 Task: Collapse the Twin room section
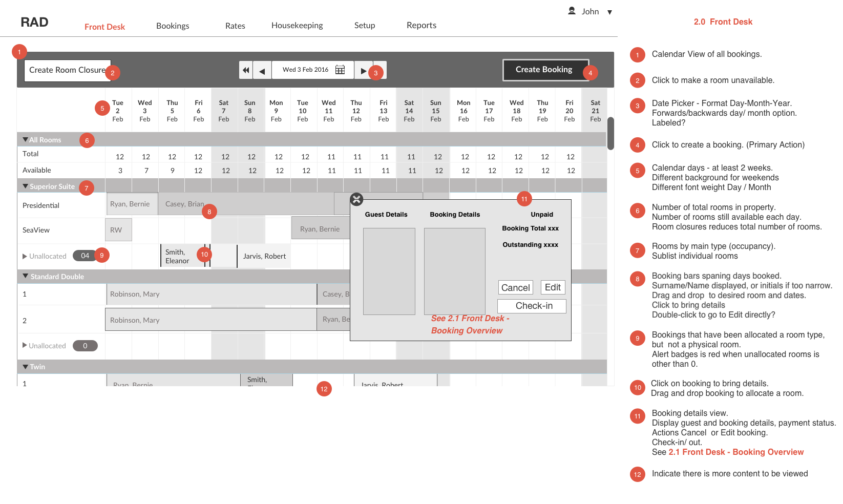click(26, 367)
